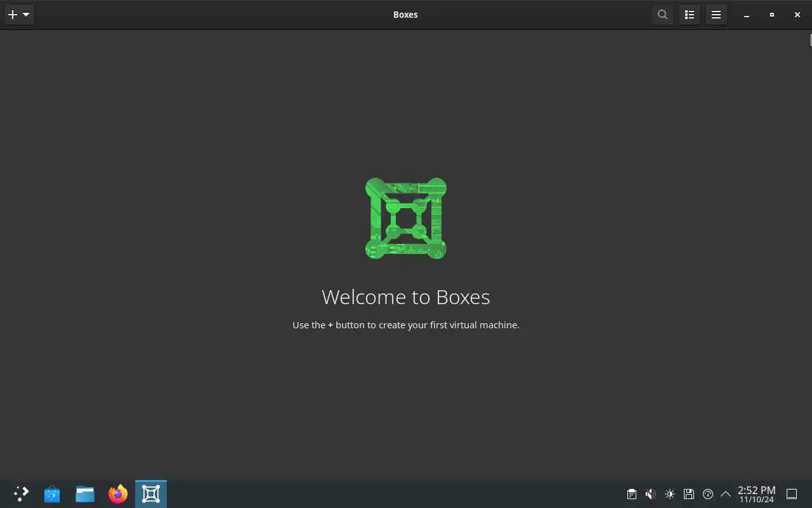Open the updates notifier tray icon

(708, 494)
